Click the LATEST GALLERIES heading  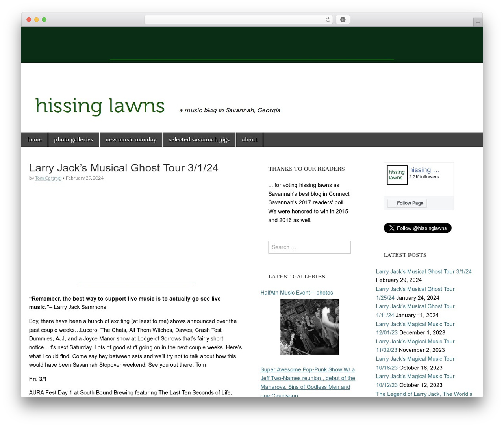[296, 277]
